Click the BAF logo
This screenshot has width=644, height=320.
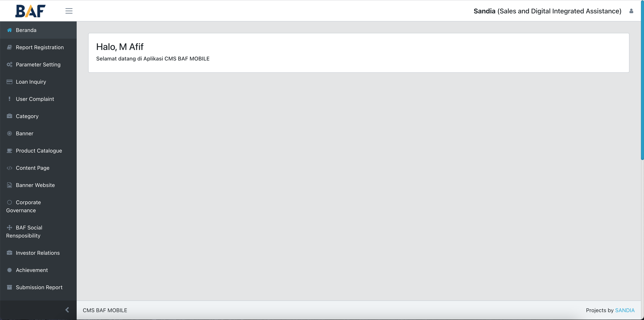(x=30, y=11)
